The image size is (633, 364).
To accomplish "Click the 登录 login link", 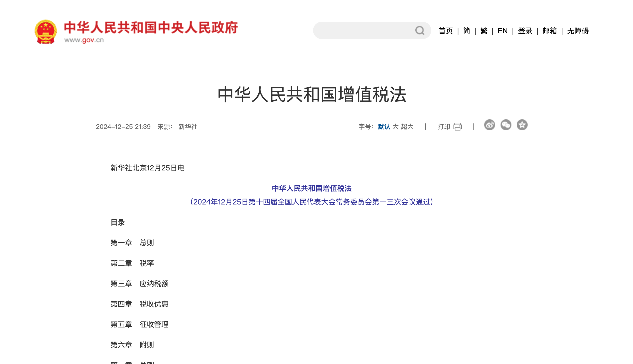I will pyautogui.click(x=525, y=30).
